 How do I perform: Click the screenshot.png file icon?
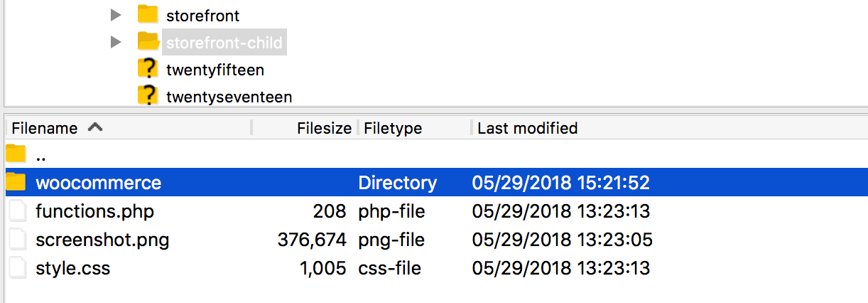[x=16, y=240]
